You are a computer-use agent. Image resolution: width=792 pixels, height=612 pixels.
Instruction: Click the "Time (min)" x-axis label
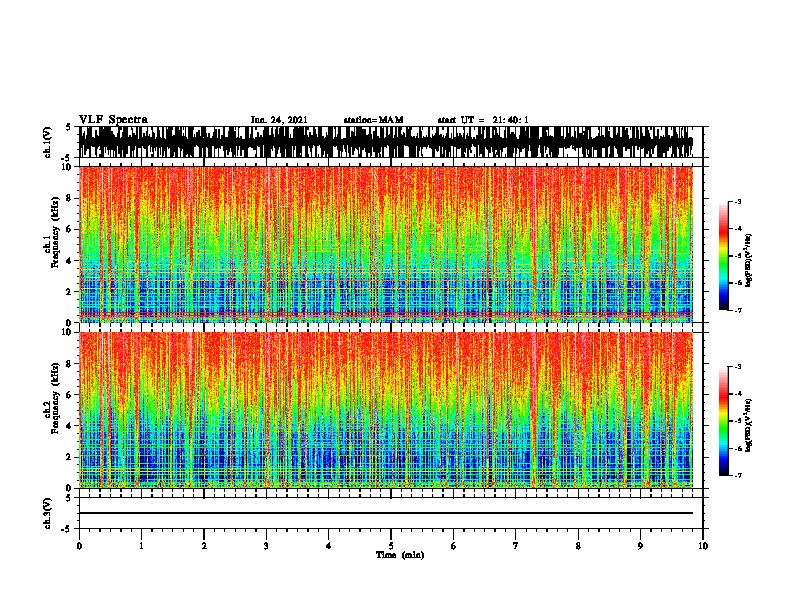pyautogui.click(x=400, y=555)
